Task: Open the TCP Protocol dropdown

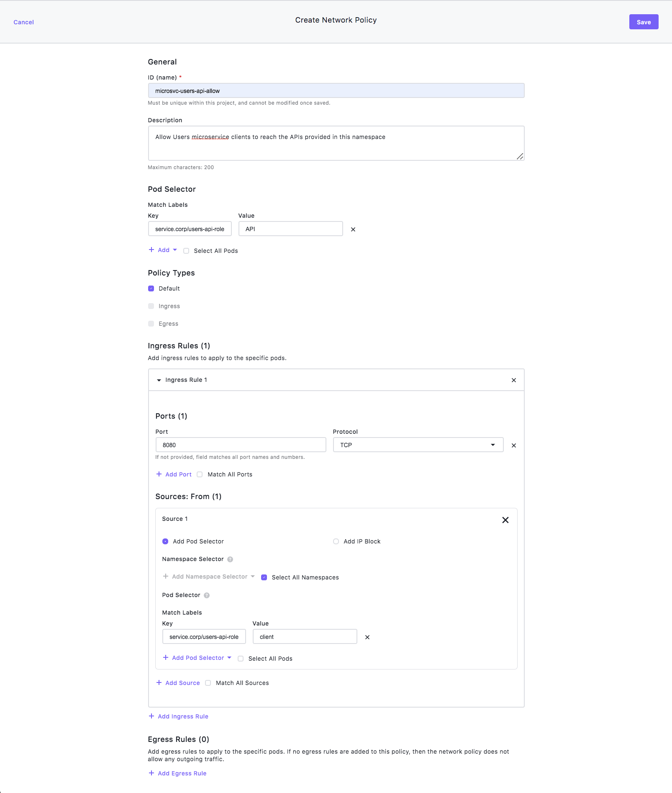Action: (x=418, y=445)
